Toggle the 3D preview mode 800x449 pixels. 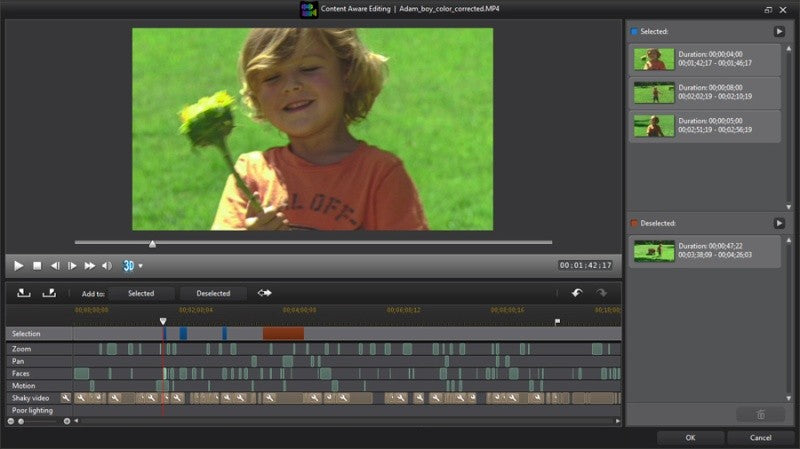(129, 266)
